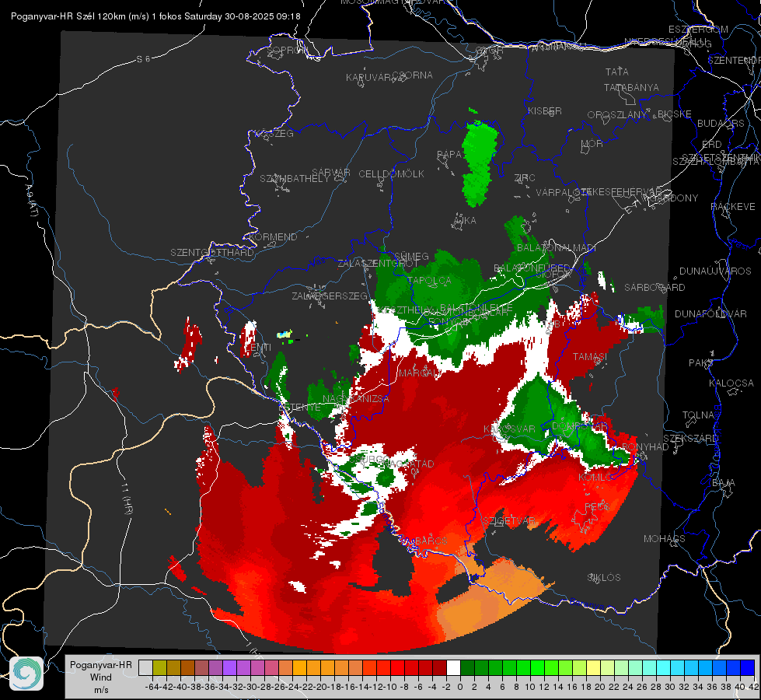761x700 pixels.
Task: Click the 'SZOMBATHELY' city label
Action: [x=295, y=179]
